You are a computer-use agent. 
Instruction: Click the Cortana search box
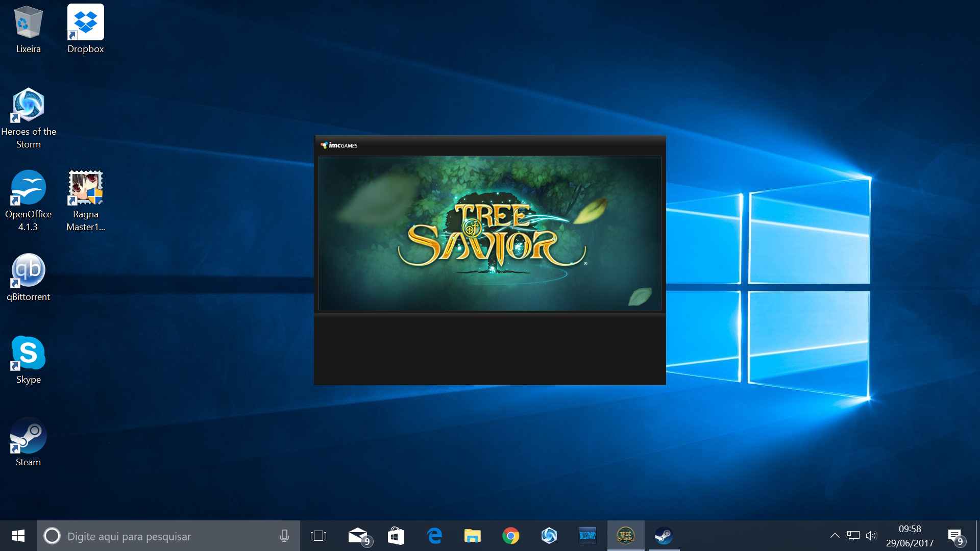tap(163, 536)
